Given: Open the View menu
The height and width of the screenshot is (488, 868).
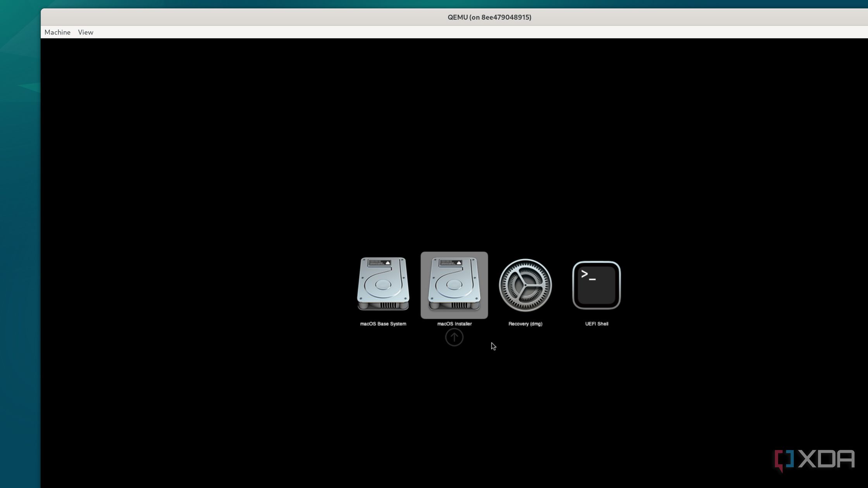Looking at the screenshot, I should (x=86, y=32).
